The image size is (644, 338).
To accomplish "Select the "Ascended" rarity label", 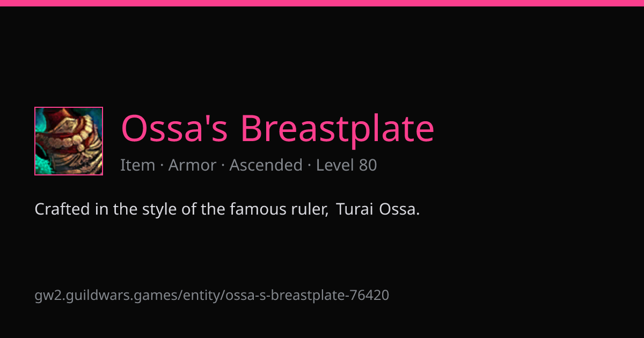I will click(x=266, y=165).
